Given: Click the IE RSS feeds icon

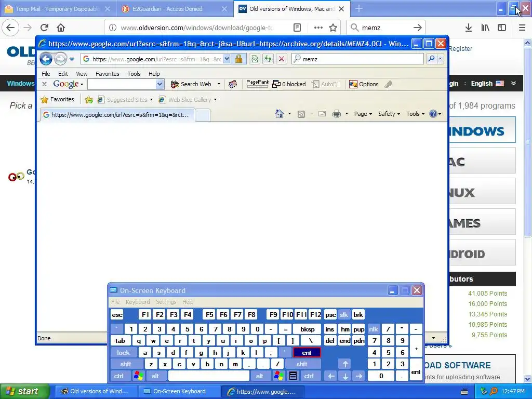Looking at the screenshot, I should tap(301, 114).
